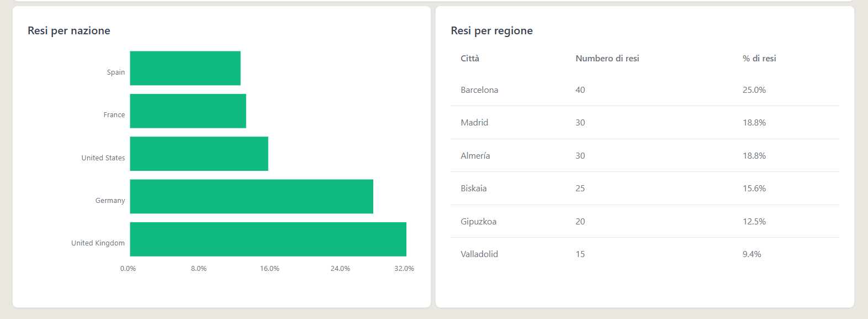Click the Valladolid city cell
This screenshot has width=868, height=319.
[x=479, y=254]
